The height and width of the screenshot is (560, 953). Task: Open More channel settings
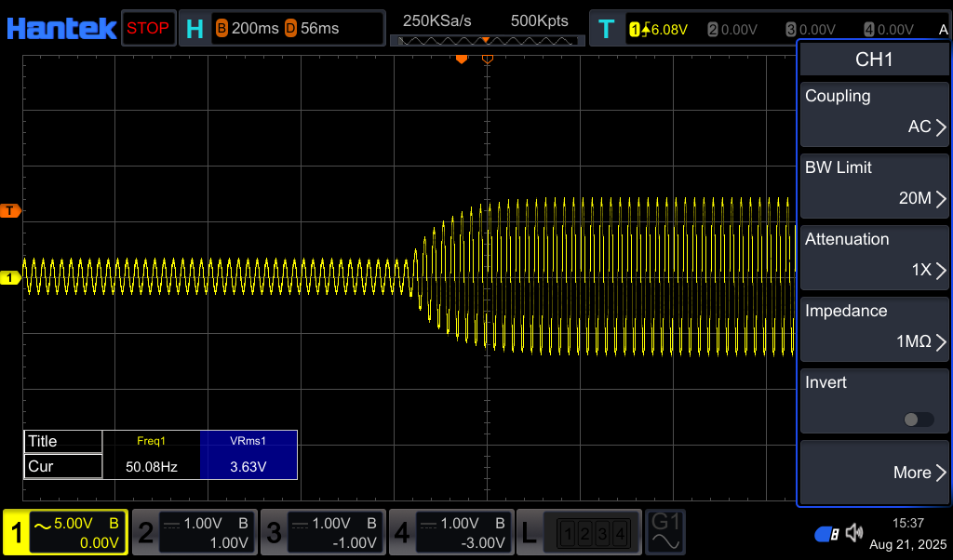pos(873,473)
